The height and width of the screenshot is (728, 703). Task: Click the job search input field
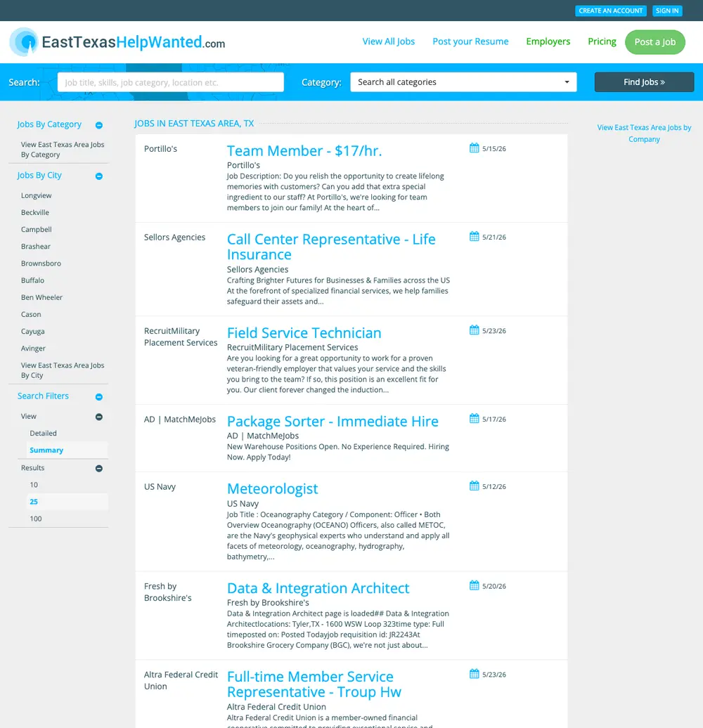[170, 82]
